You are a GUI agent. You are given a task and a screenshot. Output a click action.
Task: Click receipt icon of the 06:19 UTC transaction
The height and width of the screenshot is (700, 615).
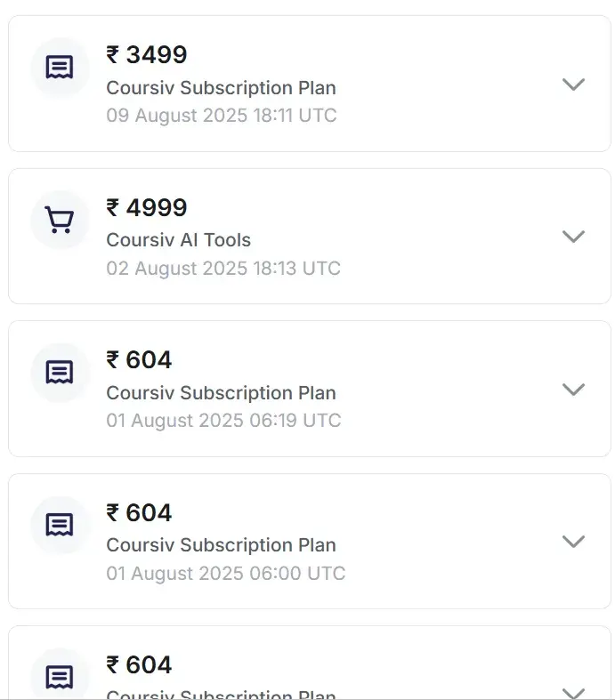60,373
